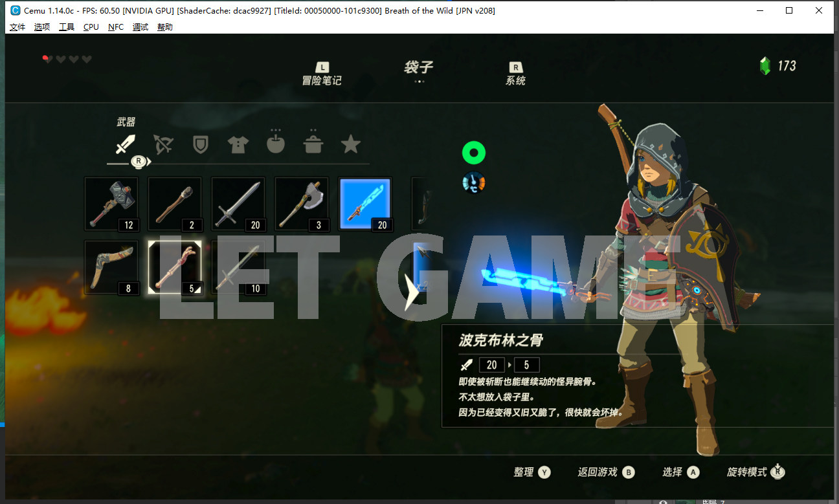Select the iron sledgehammer with durability 12
Viewport: 839px width, 504px height.
[111, 204]
